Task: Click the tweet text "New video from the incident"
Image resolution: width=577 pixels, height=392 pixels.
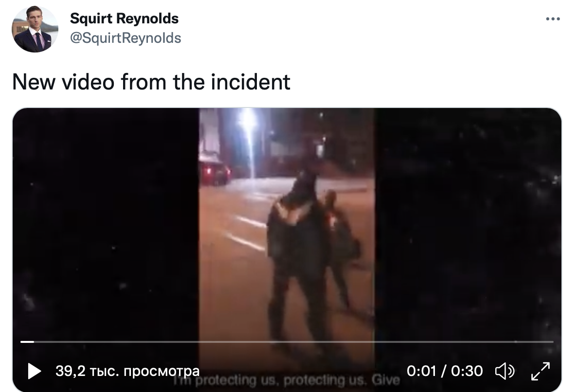Action: (151, 82)
